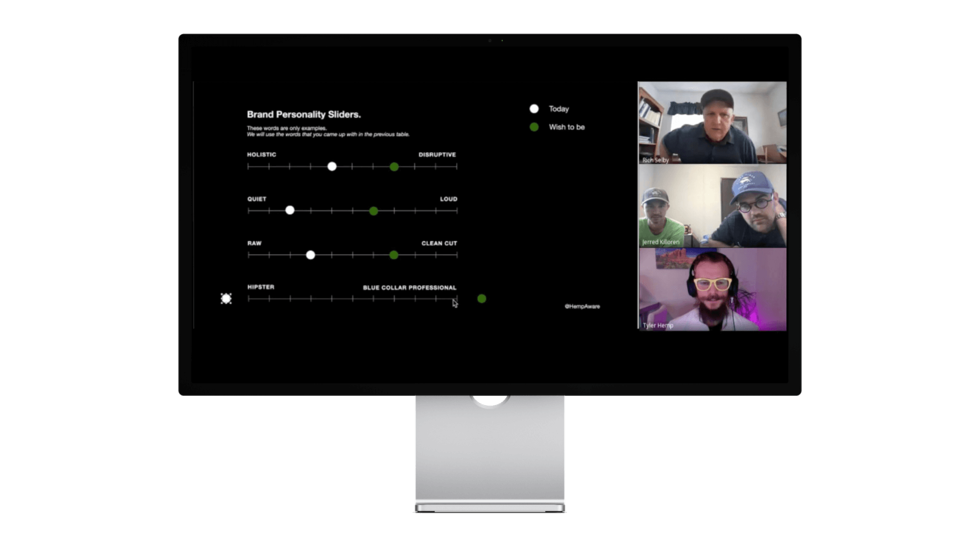The height and width of the screenshot is (551, 980).
Task: Click the CLEAN CUT label
Action: [439, 243]
